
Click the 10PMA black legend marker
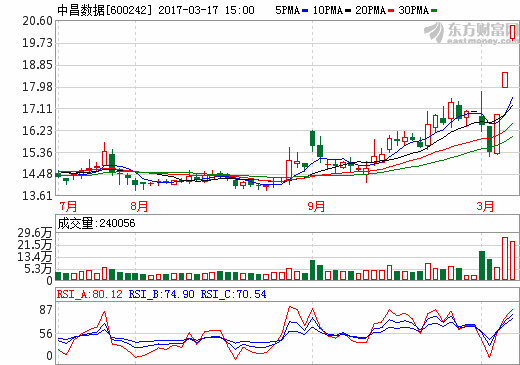point(348,11)
